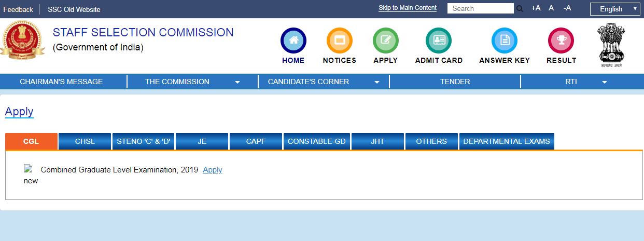Open Chairman's Message menu item
Image resolution: width=644 pixels, height=241 pixels.
tap(61, 82)
